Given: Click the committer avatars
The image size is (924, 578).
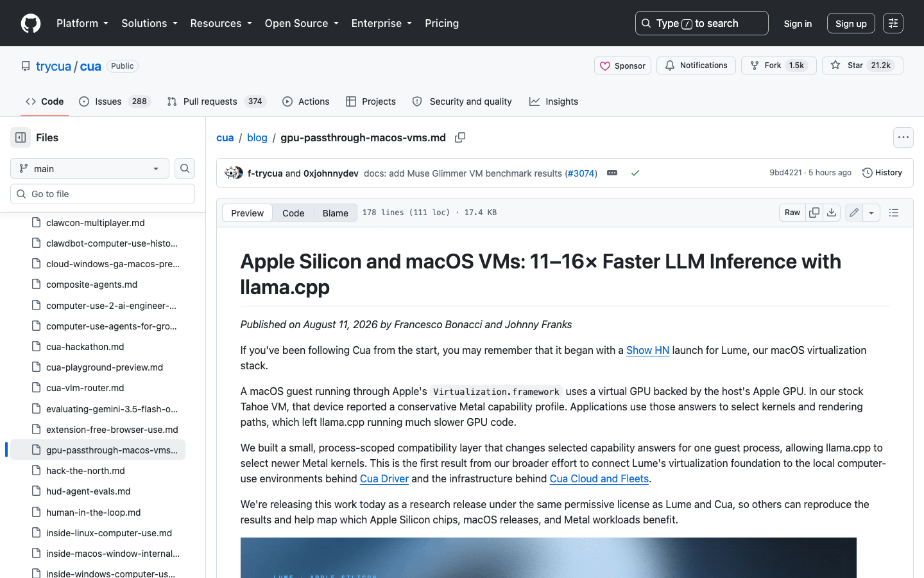Looking at the screenshot, I should pos(234,173).
